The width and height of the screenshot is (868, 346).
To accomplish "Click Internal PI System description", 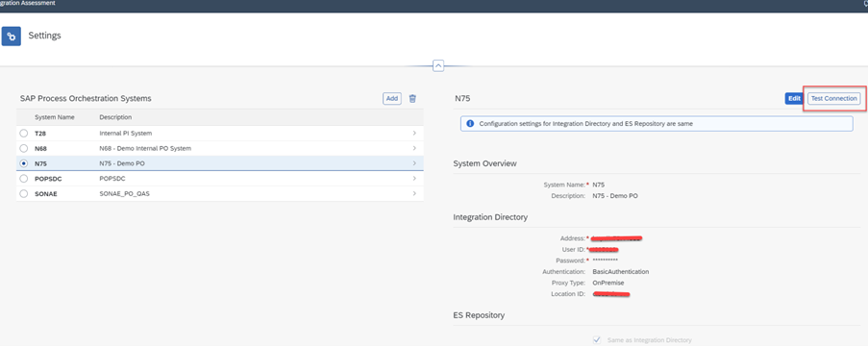I will click(126, 134).
